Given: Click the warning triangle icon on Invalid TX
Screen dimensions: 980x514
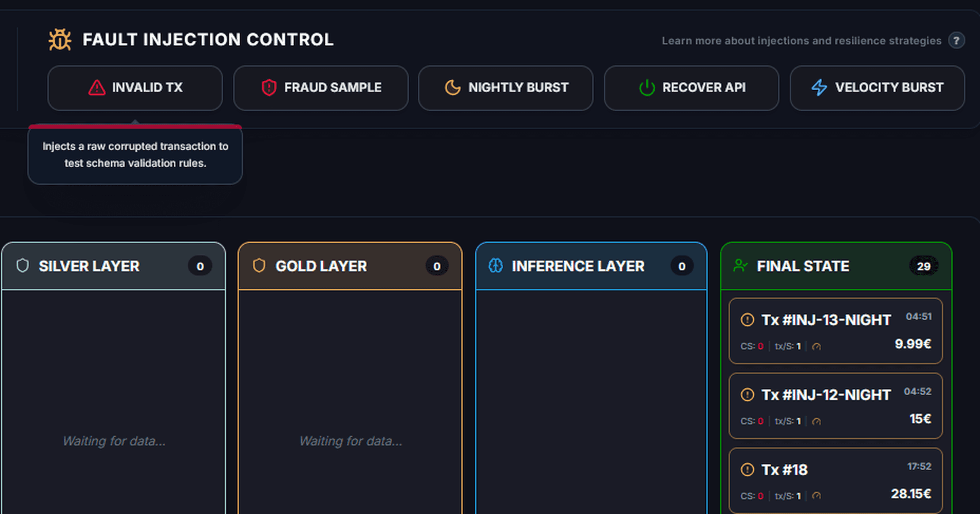Looking at the screenshot, I should [x=97, y=88].
